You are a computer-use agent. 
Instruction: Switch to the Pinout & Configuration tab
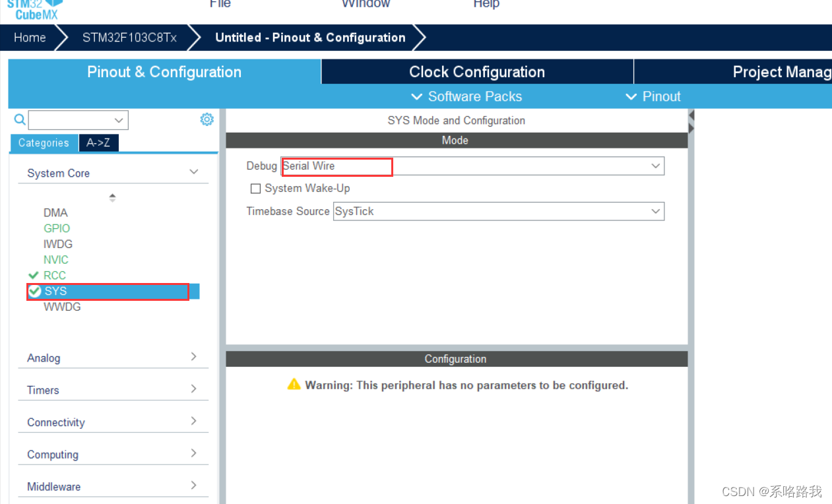[x=164, y=72]
